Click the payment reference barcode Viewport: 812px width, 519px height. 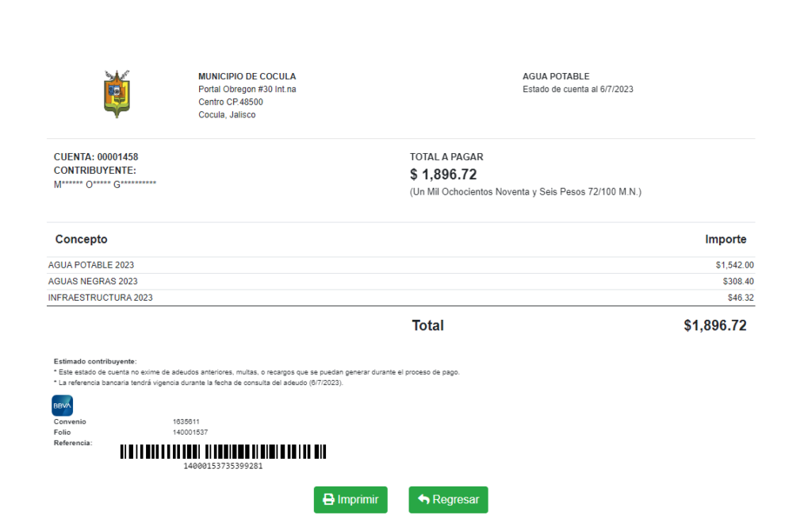[x=223, y=452]
